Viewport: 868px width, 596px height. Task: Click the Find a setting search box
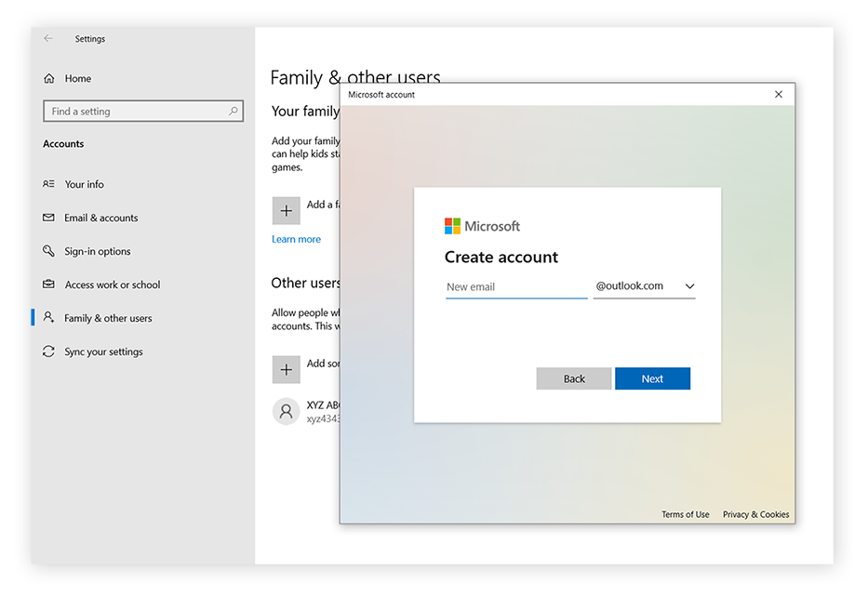point(143,112)
